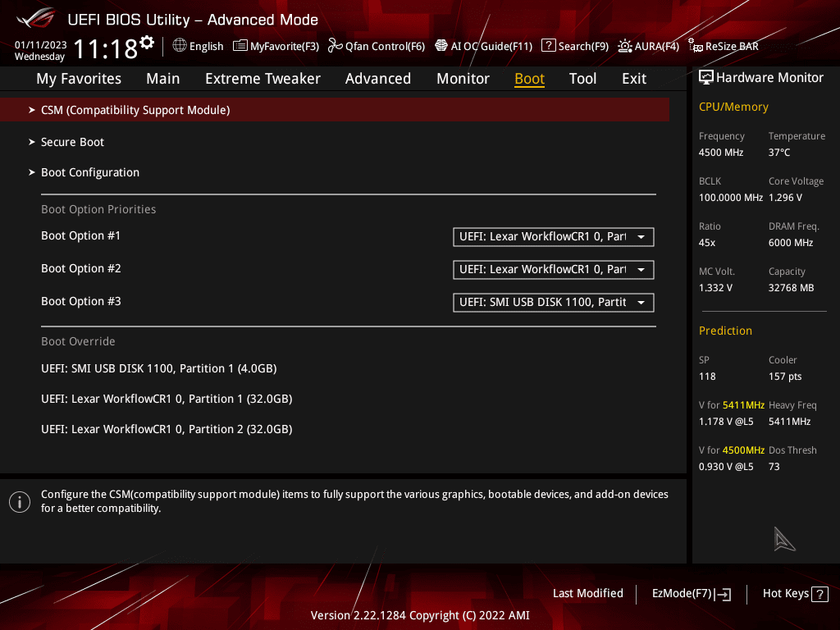Expand Boot Configuration submenu arrow

pyautogui.click(x=32, y=172)
